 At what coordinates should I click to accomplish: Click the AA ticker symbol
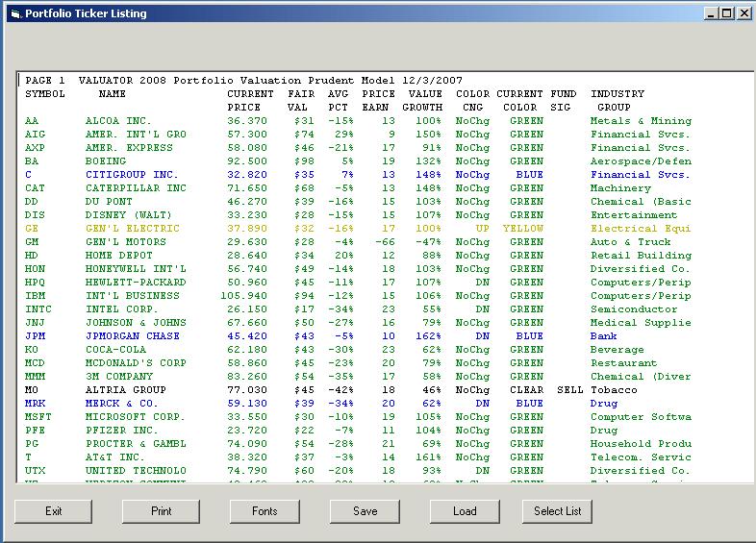[x=32, y=121]
